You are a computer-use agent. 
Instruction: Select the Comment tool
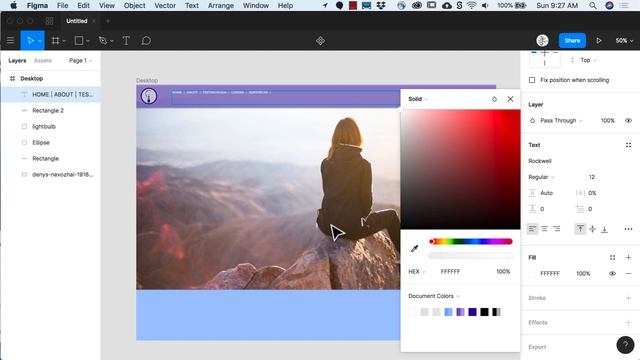(x=146, y=40)
